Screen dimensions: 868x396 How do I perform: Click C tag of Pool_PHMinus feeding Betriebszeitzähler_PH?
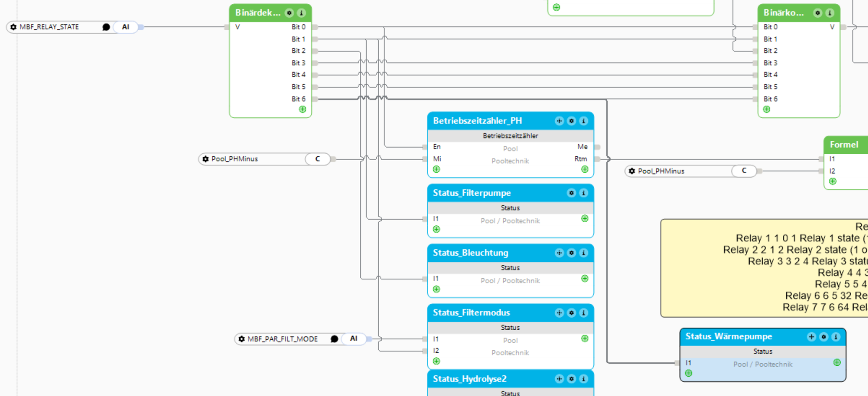point(318,159)
